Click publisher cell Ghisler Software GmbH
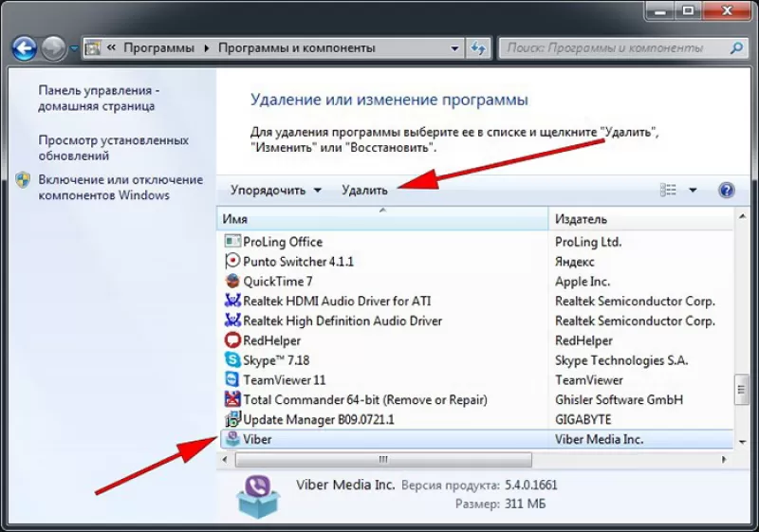Screen dimensions: 759x532 pos(619,400)
